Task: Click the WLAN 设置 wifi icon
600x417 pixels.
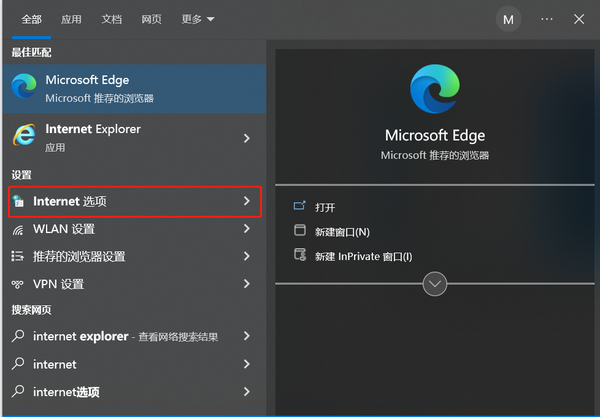Action: (18, 229)
